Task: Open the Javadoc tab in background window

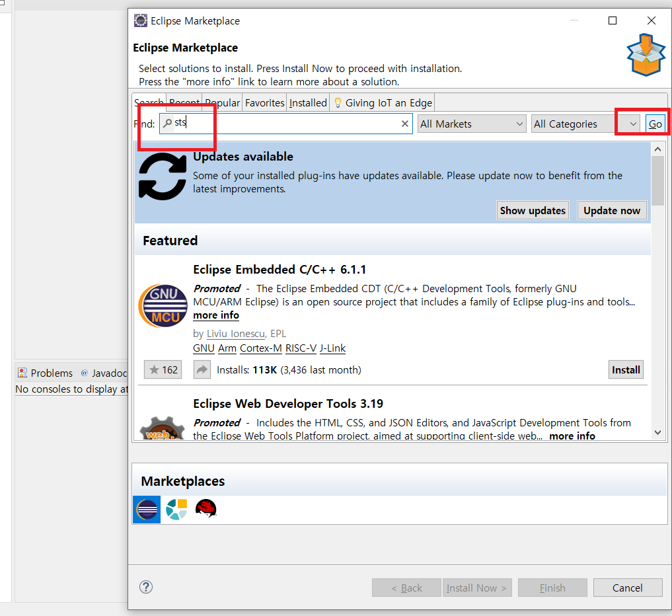Action: coord(104,373)
